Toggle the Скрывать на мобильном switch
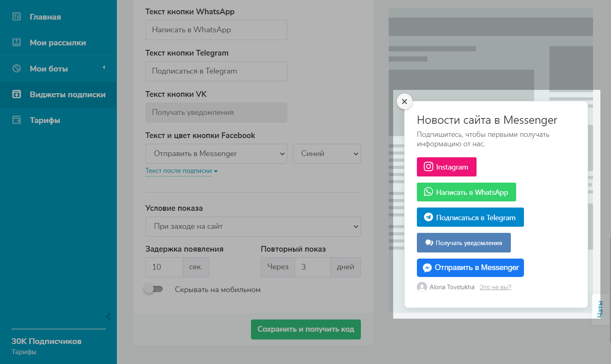The image size is (611, 364). (154, 289)
